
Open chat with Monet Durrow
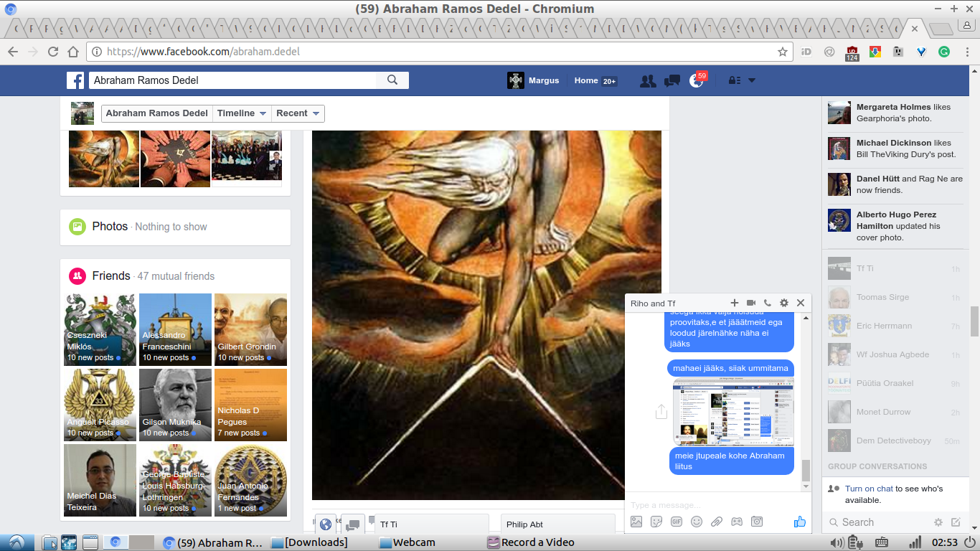[894, 412]
